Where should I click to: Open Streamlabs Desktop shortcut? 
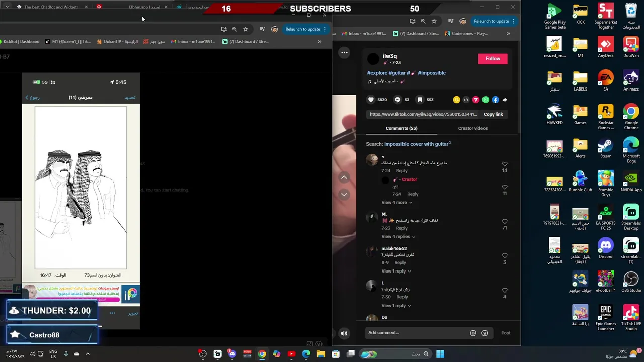tap(631, 217)
